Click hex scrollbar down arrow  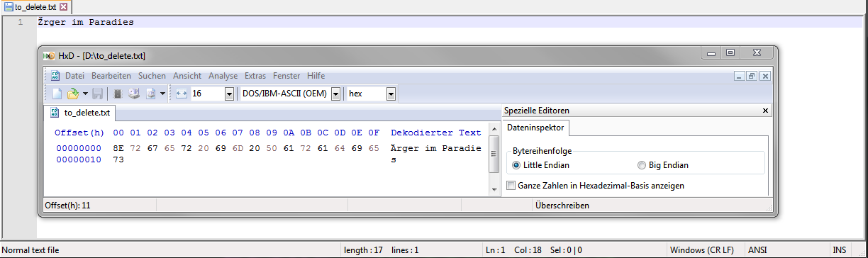click(x=494, y=190)
